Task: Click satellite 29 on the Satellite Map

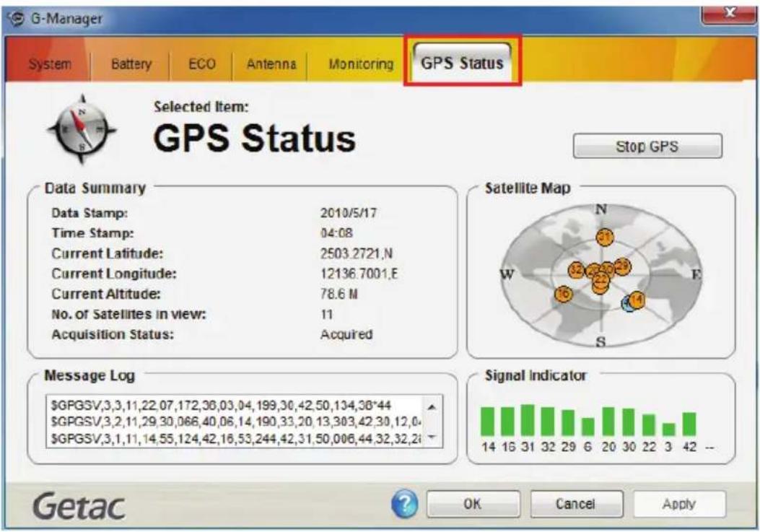Action: (623, 266)
